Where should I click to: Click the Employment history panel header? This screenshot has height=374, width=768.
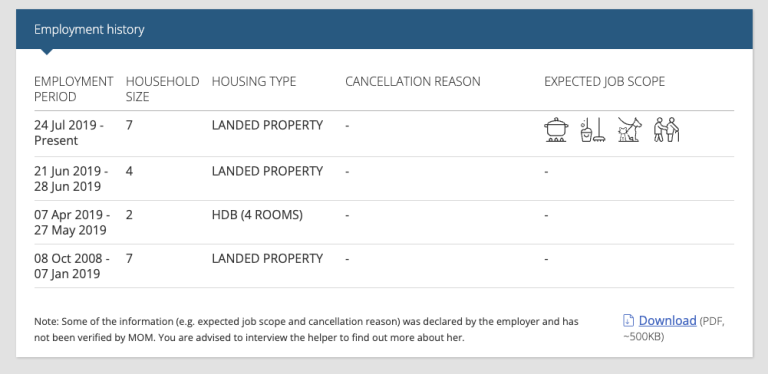[x=384, y=29]
